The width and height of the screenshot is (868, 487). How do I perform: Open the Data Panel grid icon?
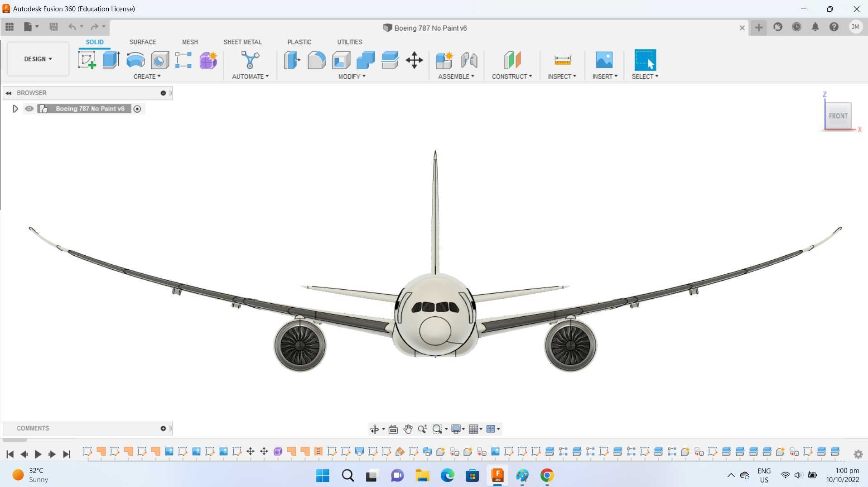click(x=10, y=27)
